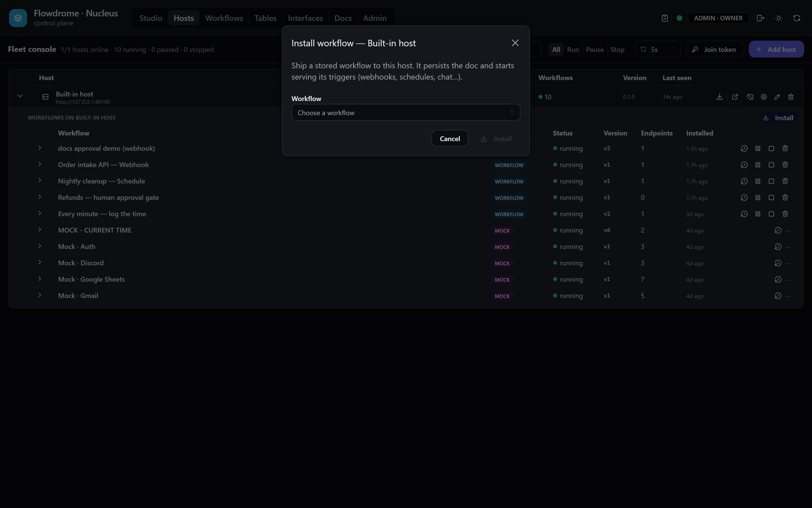Screen dimensions: 812x508
Task: Delete the Nightly cleanup Schedule workflow
Action: [785, 181]
